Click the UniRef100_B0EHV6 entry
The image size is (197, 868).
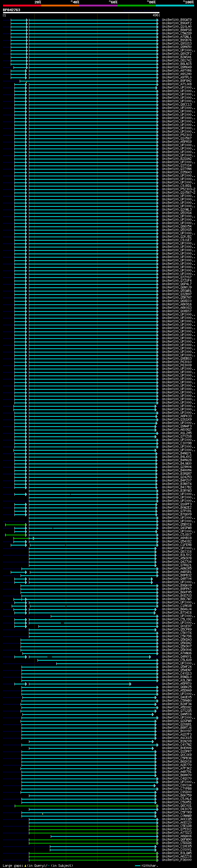pos(176,748)
